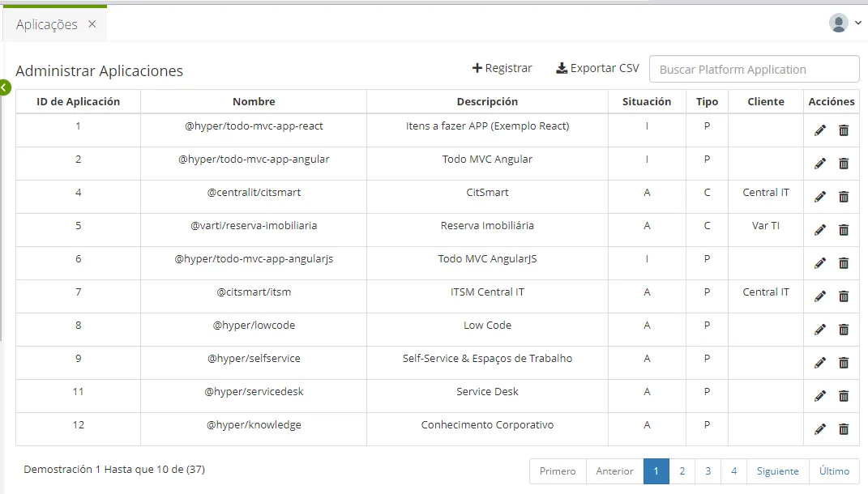Sort by the ID de Aplicación column header
This screenshot has height=494, width=868.
pyautogui.click(x=78, y=102)
